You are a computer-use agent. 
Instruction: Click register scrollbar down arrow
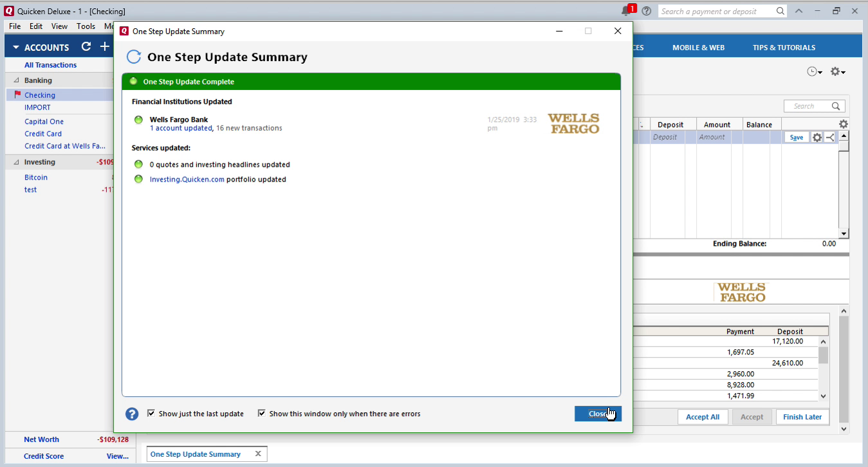[x=844, y=233]
